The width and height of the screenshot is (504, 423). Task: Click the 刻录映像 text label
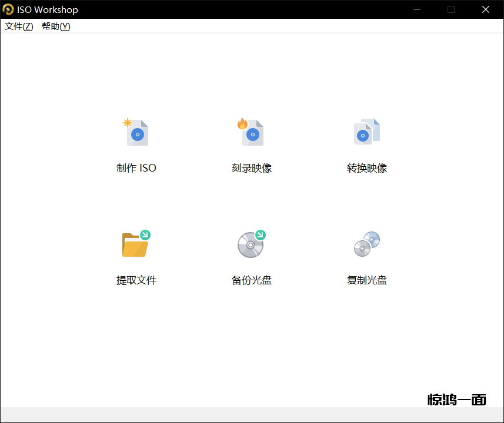click(x=252, y=168)
